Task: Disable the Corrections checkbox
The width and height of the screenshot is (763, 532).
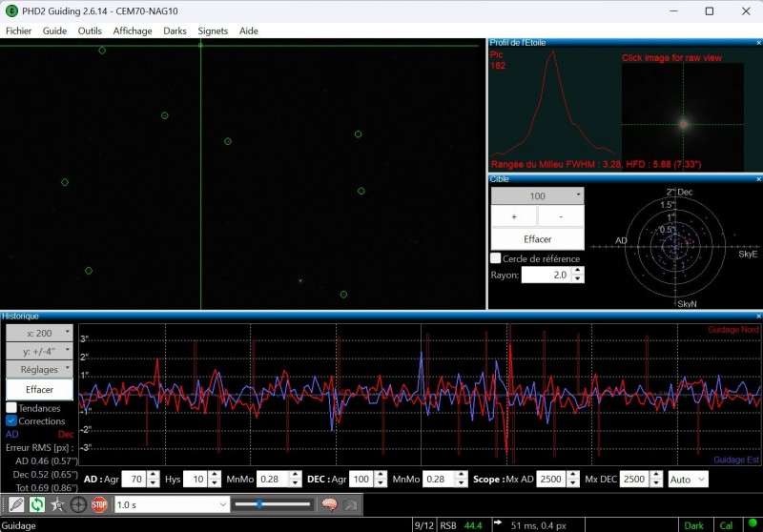Action: tap(11, 420)
